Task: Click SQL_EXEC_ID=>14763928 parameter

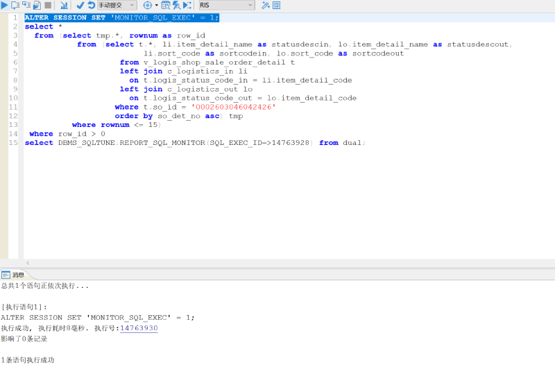Action: (259, 143)
